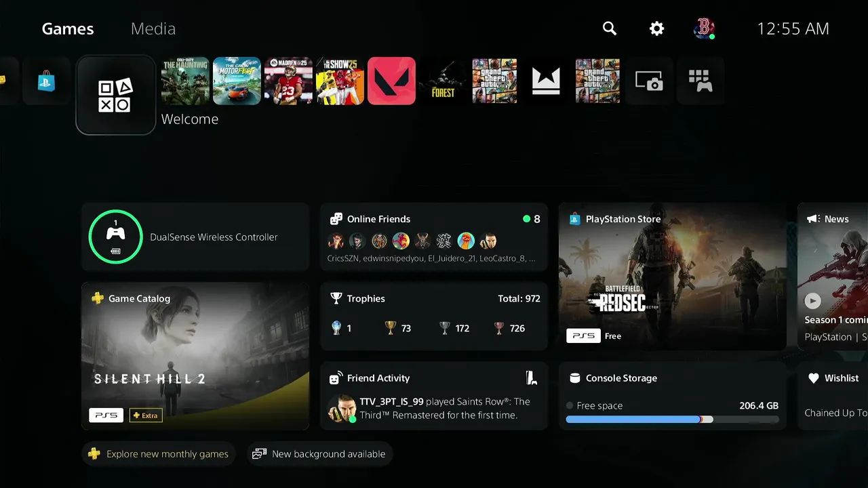
Task: Open the TTV_3PT_IS_99 Saints Row activity text
Action: click(x=444, y=409)
